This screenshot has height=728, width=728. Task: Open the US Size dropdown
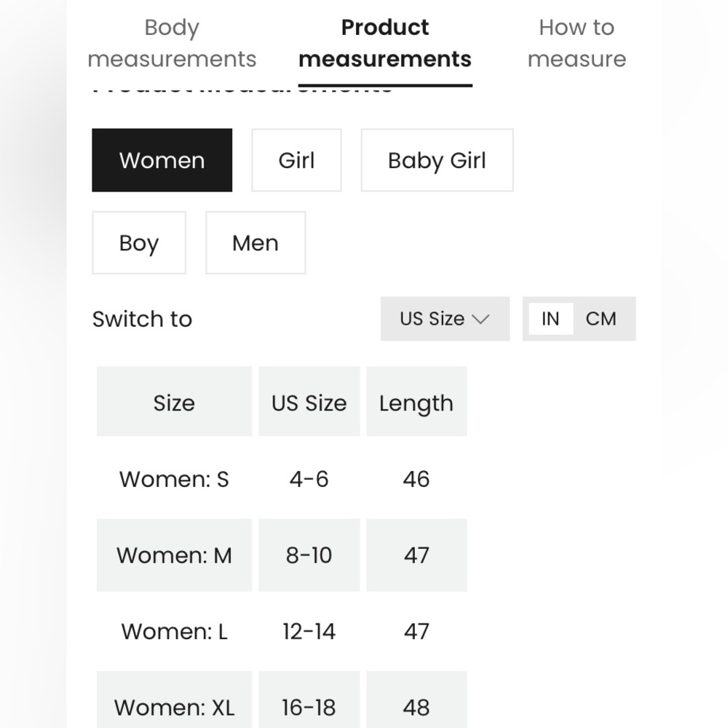445,319
